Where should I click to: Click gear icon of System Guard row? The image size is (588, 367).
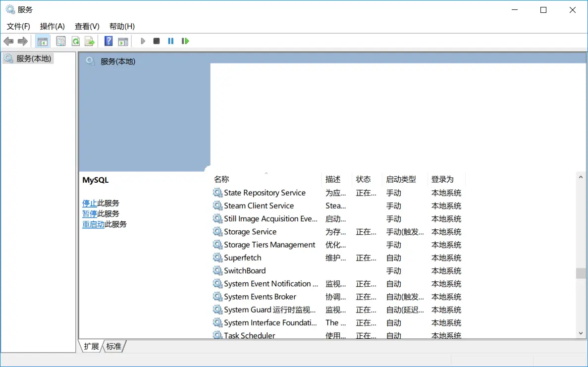click(x=217, y=310)
